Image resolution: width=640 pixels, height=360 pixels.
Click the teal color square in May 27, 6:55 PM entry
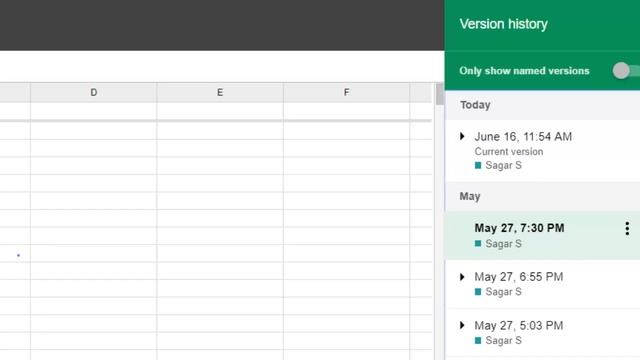478,292
